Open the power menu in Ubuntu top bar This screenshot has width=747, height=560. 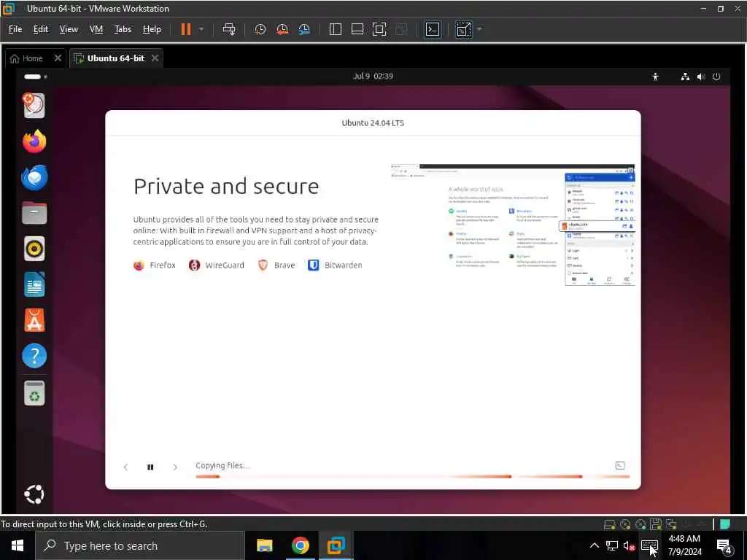click(x=716, y=77)
